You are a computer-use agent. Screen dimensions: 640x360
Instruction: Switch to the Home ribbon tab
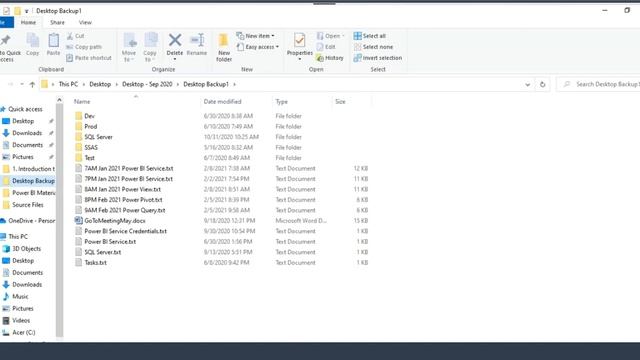(28, 22)
